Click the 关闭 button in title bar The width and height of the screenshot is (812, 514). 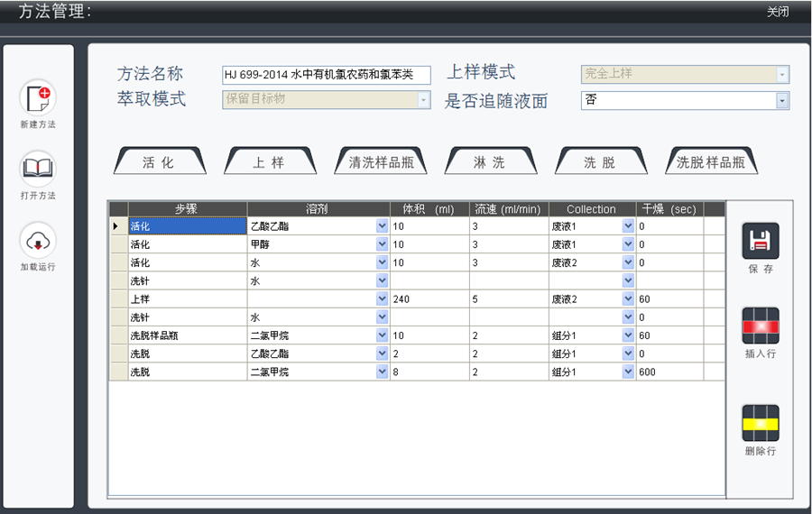777,12
